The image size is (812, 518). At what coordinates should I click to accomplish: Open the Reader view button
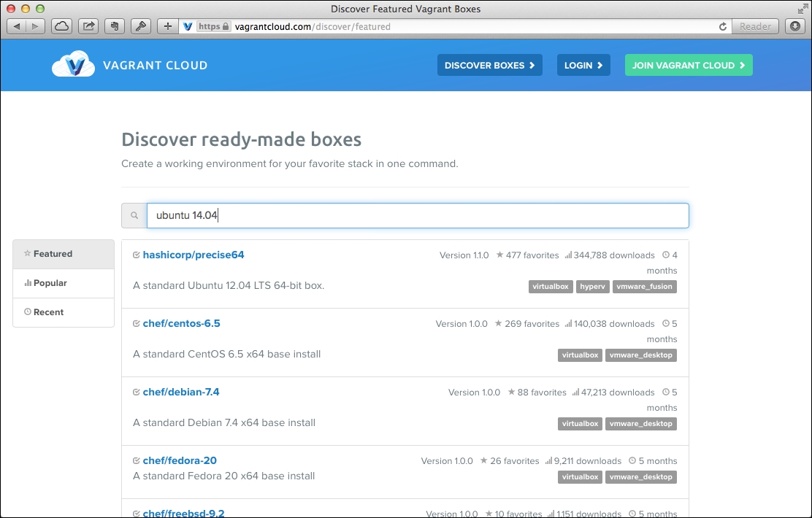755,26
